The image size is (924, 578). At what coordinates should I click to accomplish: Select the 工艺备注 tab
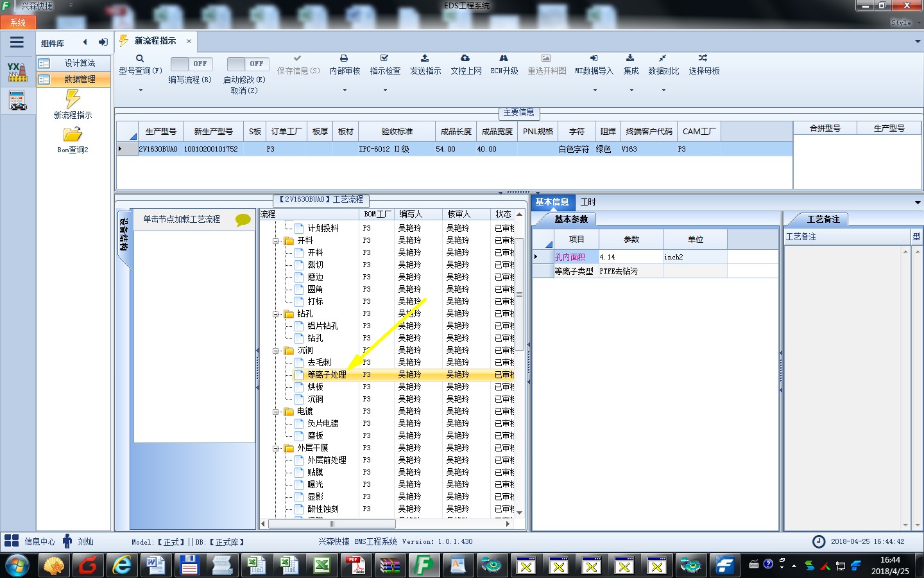pyautogui.click(x=823, y=219)
